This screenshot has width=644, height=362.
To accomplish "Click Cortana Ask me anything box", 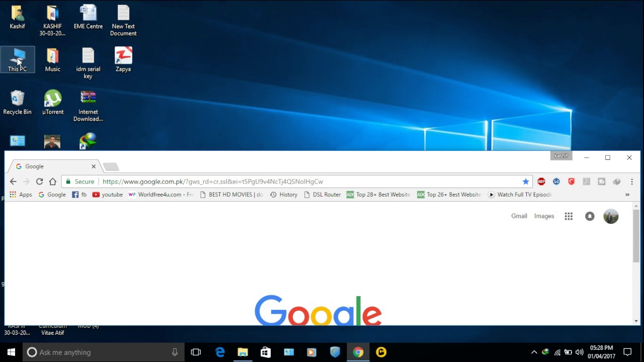I will pyautogui.click(x=103, y=352).
